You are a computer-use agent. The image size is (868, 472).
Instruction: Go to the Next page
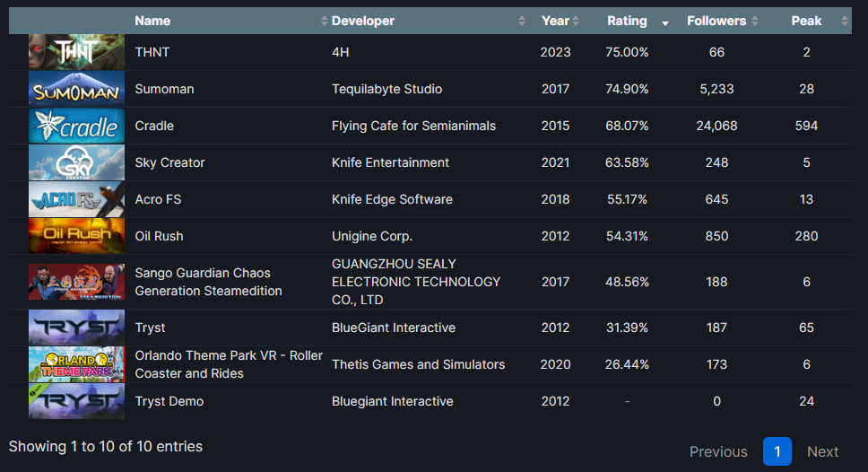point(822,451)
